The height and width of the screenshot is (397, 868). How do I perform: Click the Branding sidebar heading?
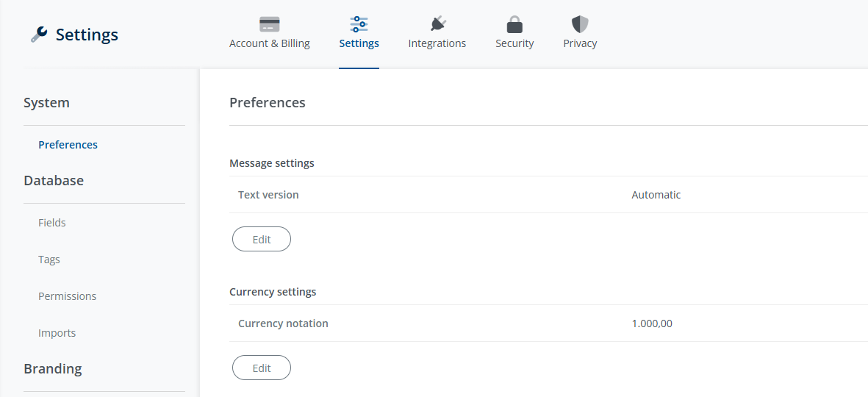[x=53, y=369]
